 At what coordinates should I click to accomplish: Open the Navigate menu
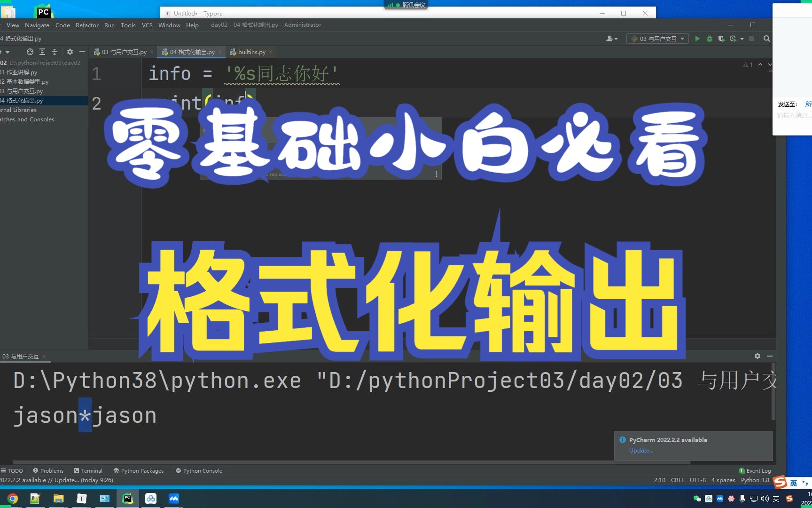[x=37, y=25]
